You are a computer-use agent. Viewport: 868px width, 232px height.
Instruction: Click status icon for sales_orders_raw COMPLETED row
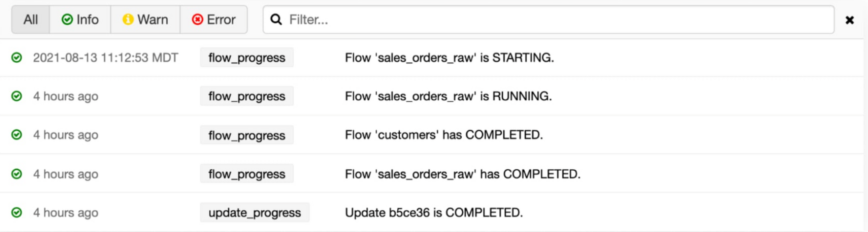(16, 174)
